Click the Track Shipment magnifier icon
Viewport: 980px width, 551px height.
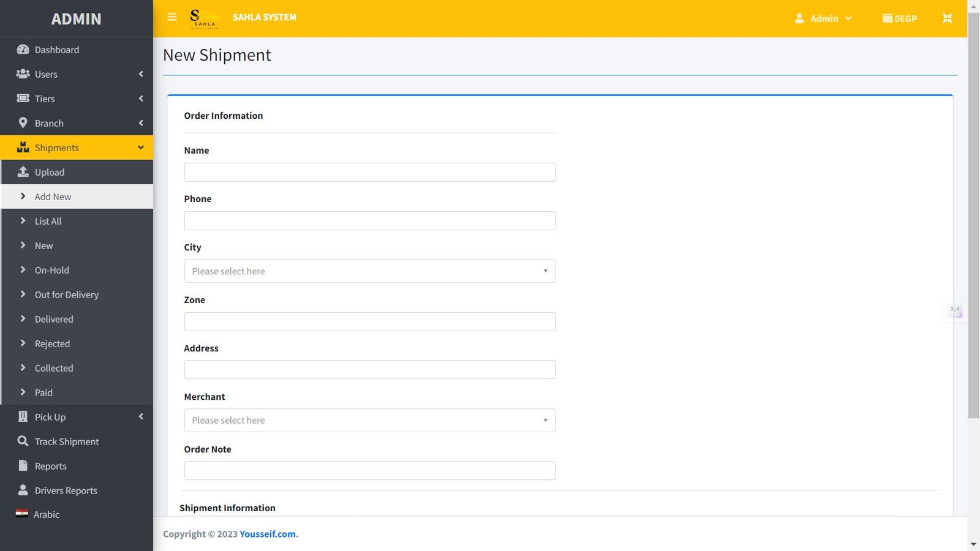pos(23,441)
